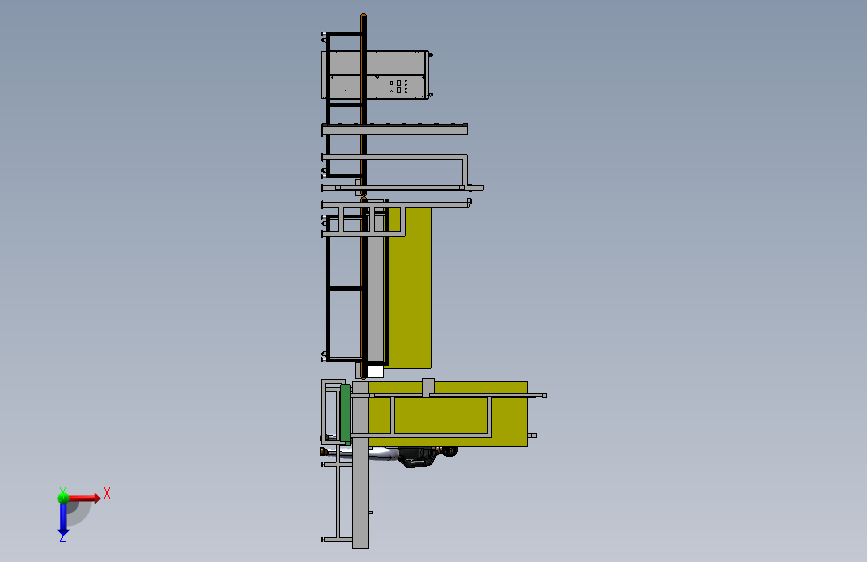Select the tall vertical yellow panel
867x562 pixels.
[410, 288]
